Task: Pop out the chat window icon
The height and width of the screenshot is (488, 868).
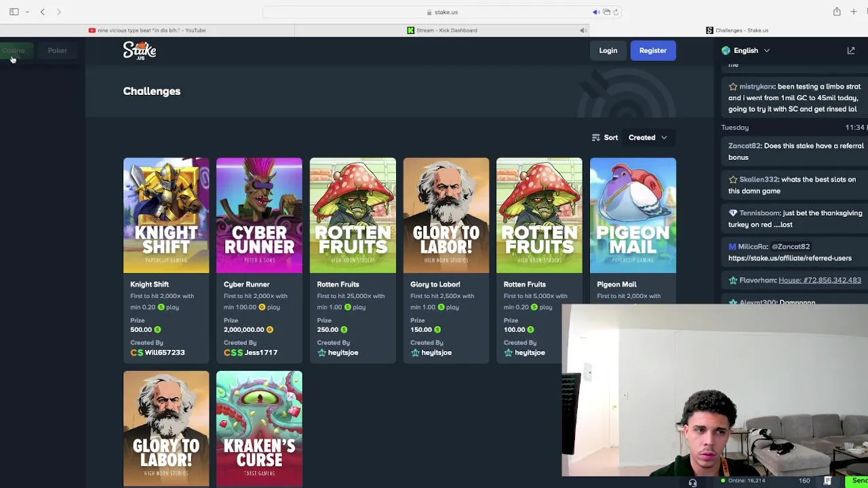Action: 851,50
